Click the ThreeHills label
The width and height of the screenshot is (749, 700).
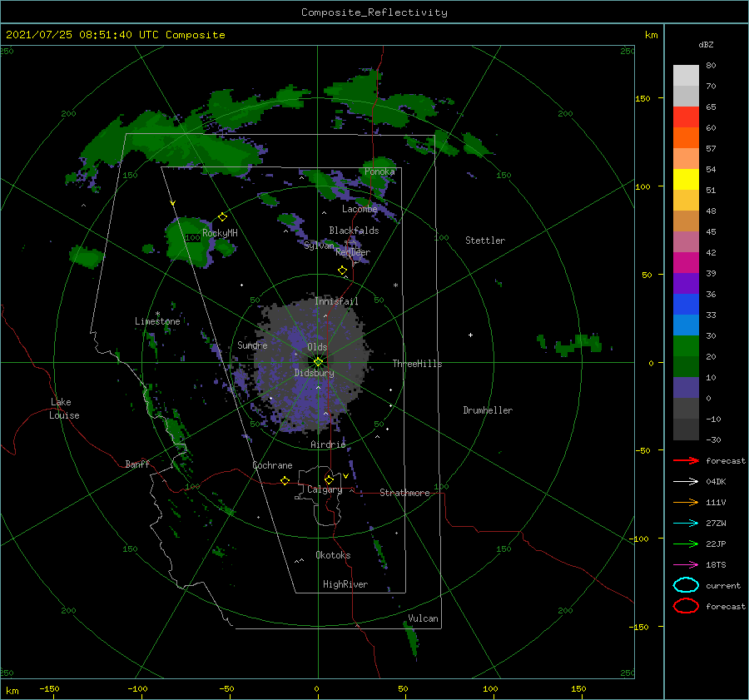(418, 364)
